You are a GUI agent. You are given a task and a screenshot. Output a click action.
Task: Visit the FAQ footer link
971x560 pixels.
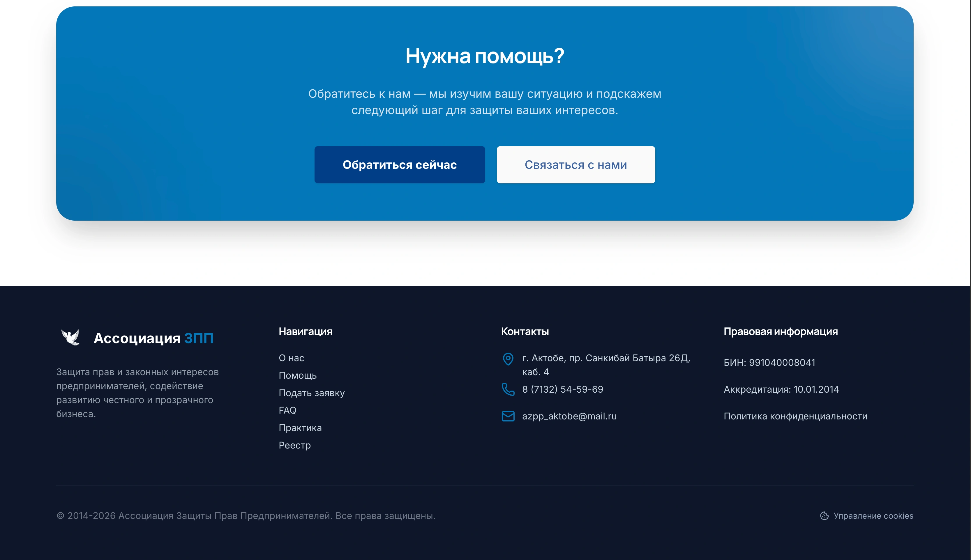(x=287, y=410)
